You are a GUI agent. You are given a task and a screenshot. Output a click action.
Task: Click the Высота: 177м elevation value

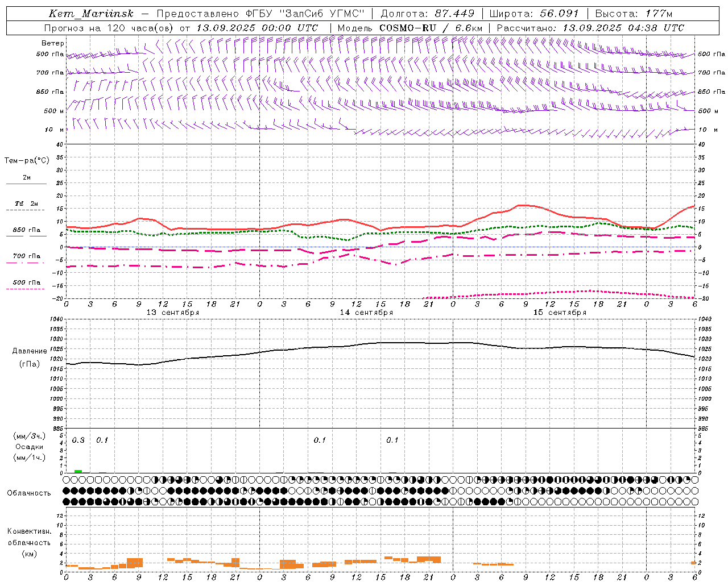pos(634,14)
